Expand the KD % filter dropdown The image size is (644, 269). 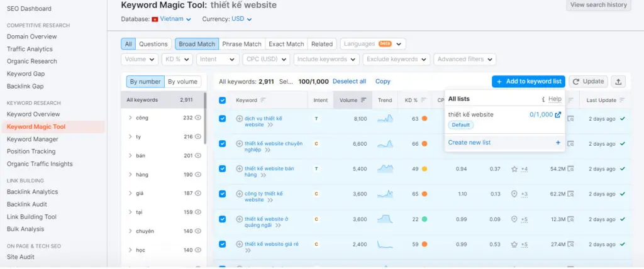click(177, 59)
